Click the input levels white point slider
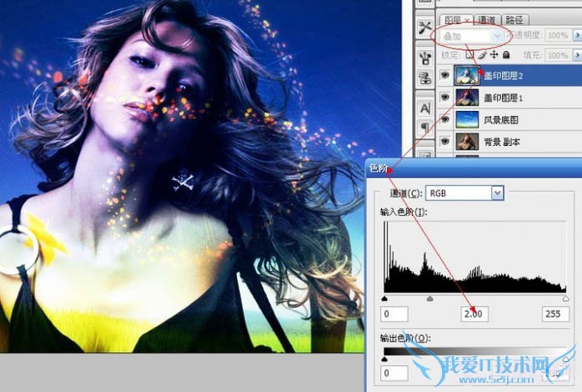Viewport: 582px width, 392px height. tap(565, 299)
